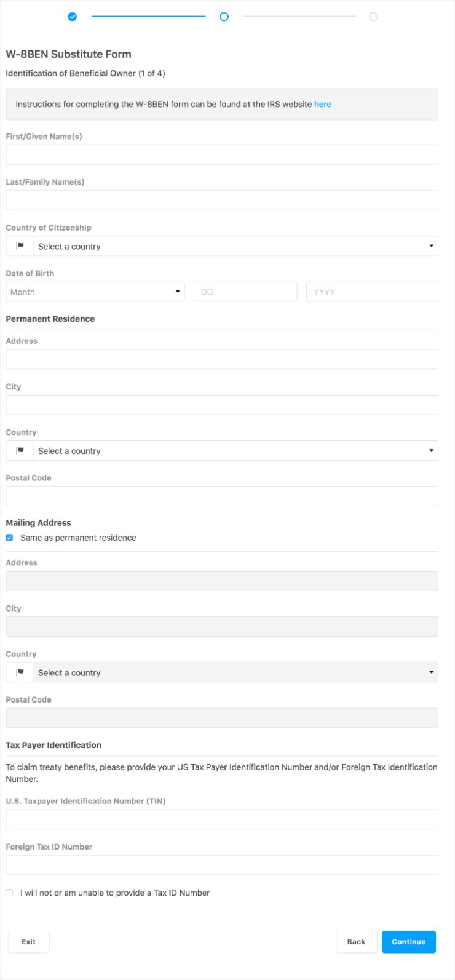The height and width of the screenshot is (980, 455).
Task: Focus the Foreign Tax ID Number field
Action: tap(222, 865)
